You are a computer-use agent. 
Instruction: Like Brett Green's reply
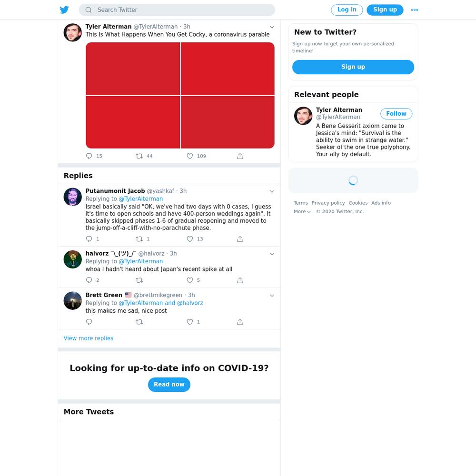tap(190, 322)
